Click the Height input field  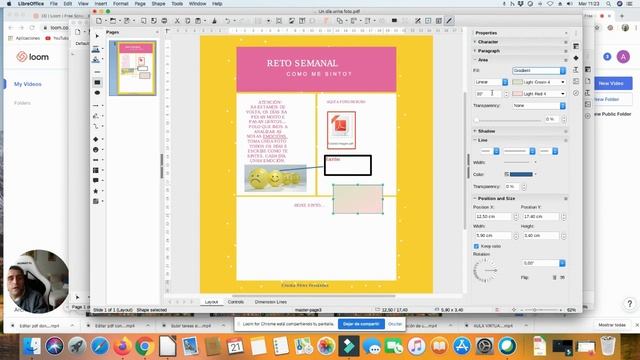click(540, 236)
